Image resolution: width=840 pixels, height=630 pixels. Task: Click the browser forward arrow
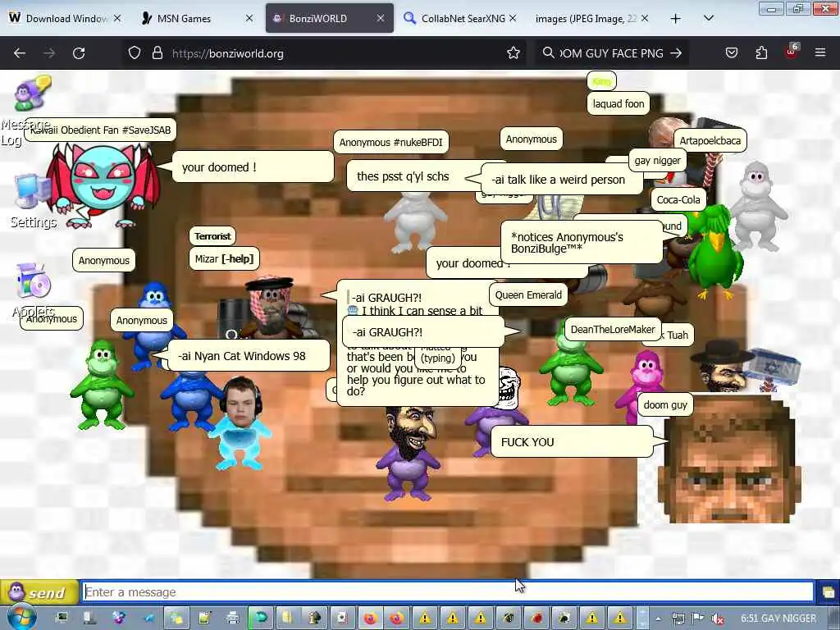click(48, 53)
